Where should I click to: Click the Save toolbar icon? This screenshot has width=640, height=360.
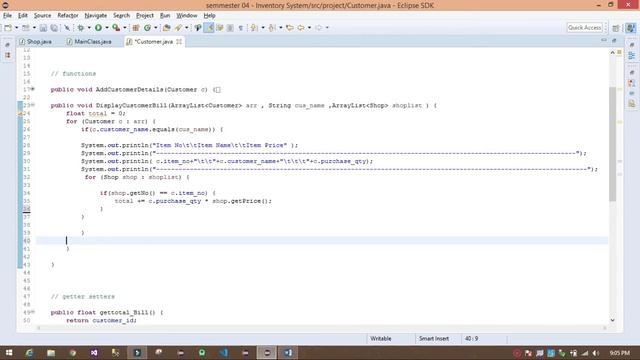tap(43, 28)
